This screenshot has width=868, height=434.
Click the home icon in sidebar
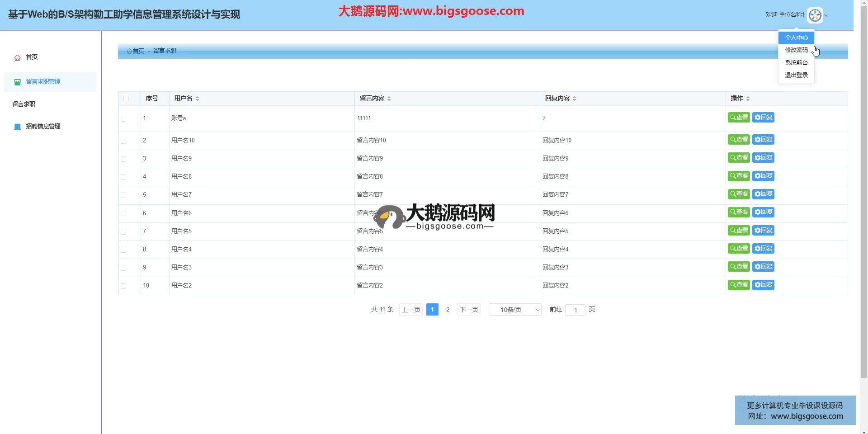(18, 58)
